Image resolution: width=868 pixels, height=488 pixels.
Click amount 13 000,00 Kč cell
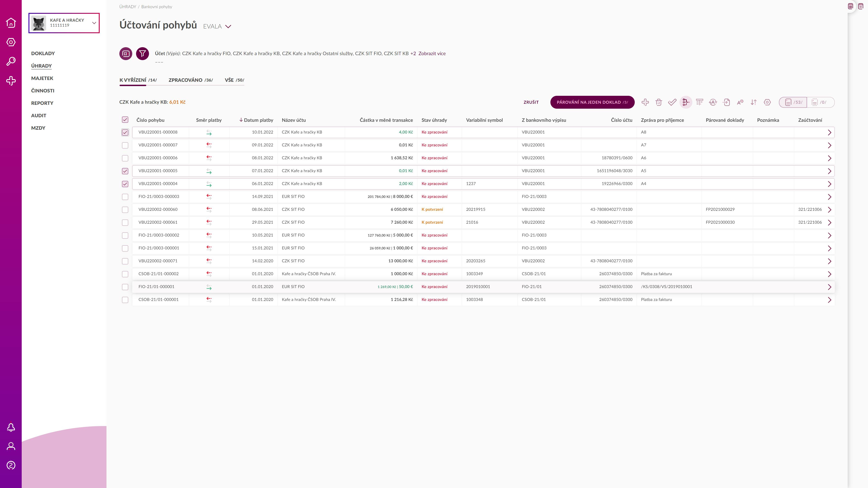[400, 261]
